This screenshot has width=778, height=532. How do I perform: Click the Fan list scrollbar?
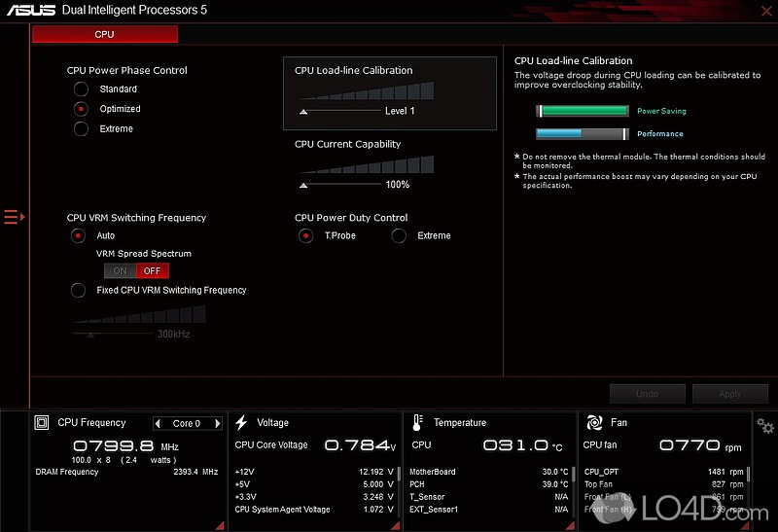tap(748, 474)
